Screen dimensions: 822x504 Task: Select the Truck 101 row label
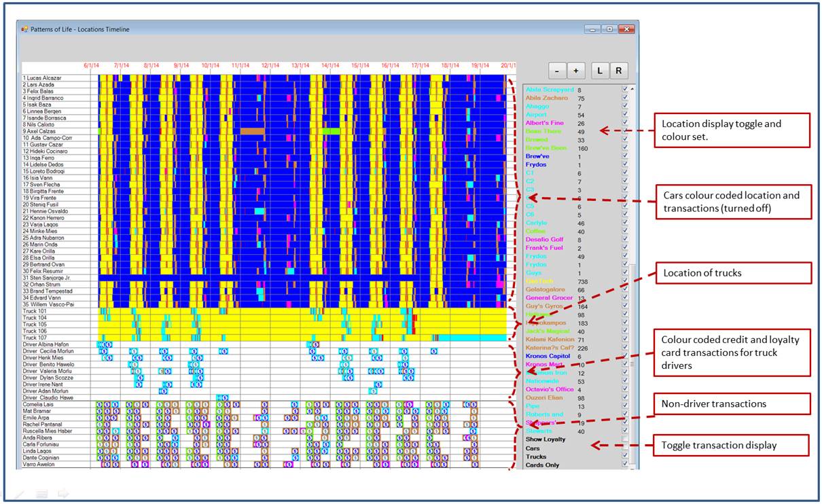point(35,311)
